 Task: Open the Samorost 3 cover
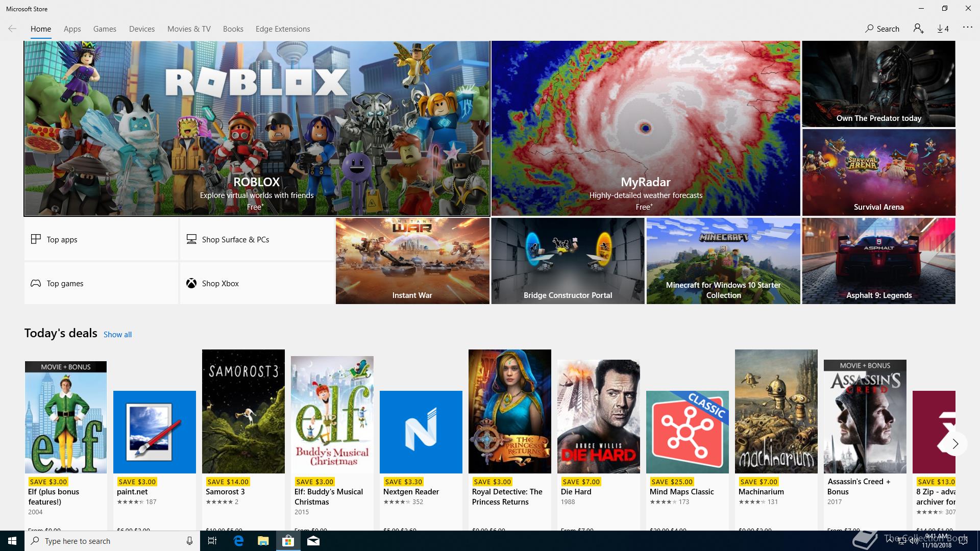[x=243, y=411]
